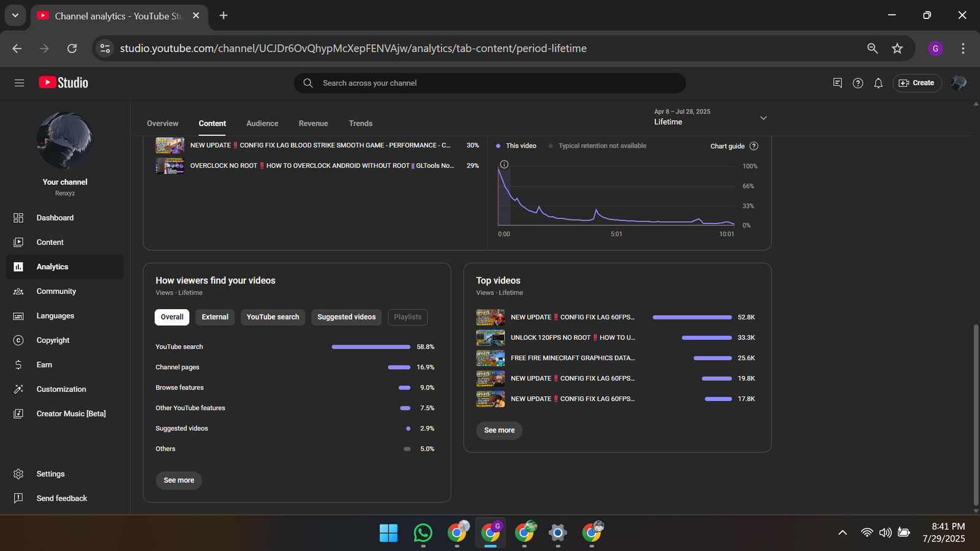
Task: Open a new browser tab
Action: (224, 15)
